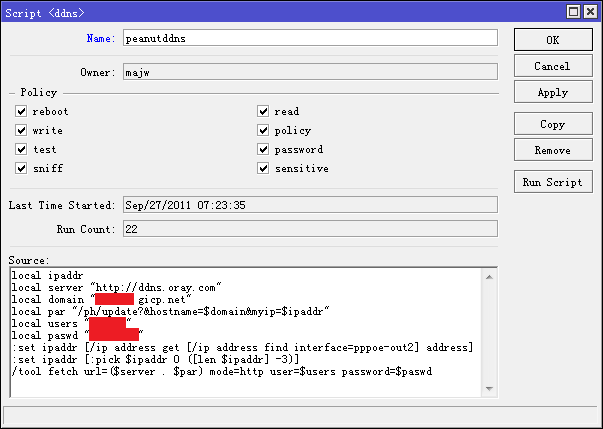The height and width of the screenshot is (429, 603).
Task: Disable the test policy checkbox
Action: 21,150
